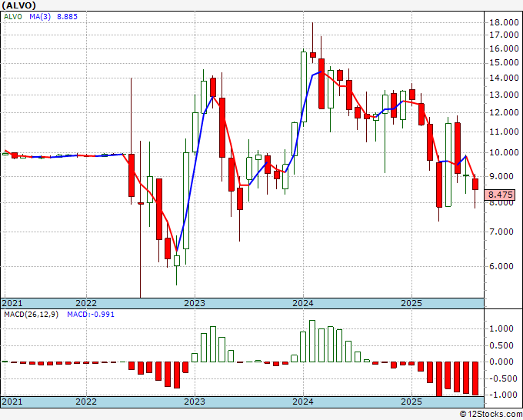Click the tallest green candle at 2024 start
Image resolution: width=523 pixels, height=420 pixels.
[x=304, y=87]
